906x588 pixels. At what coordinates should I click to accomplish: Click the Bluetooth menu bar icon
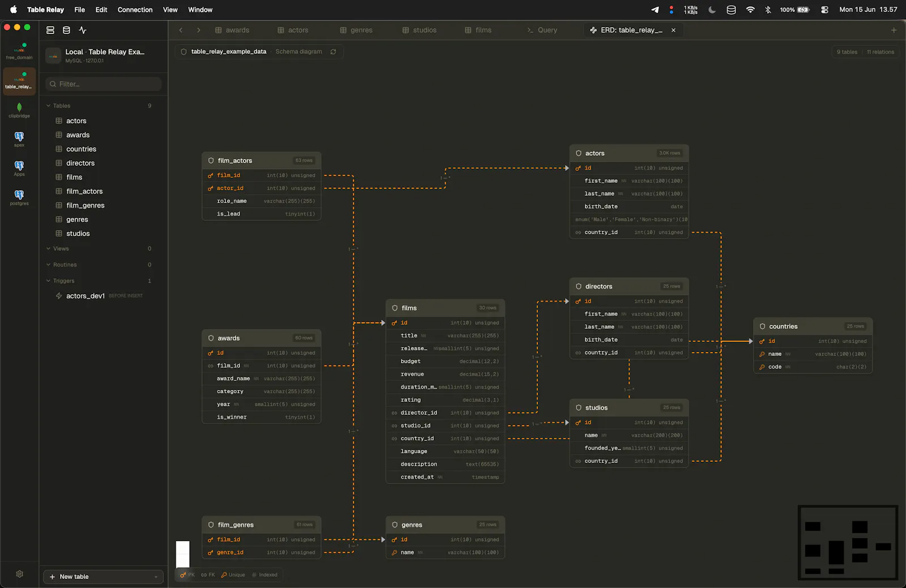(768, 10)
